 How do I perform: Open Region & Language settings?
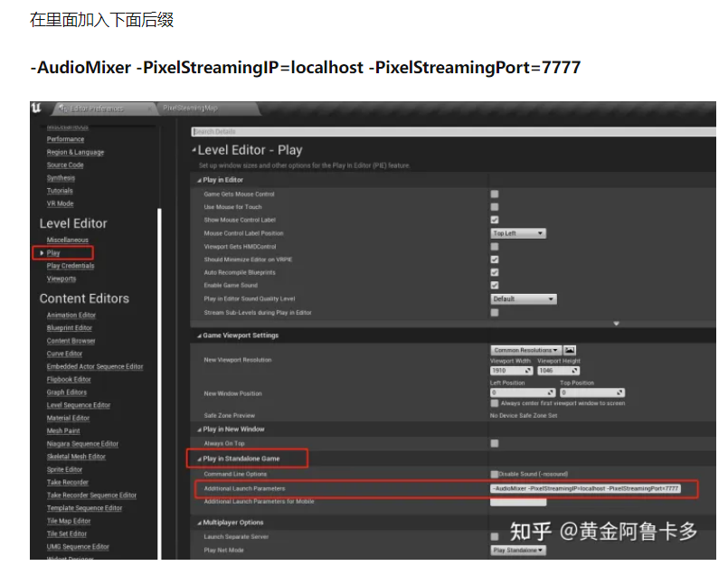[x=75, y=152]
